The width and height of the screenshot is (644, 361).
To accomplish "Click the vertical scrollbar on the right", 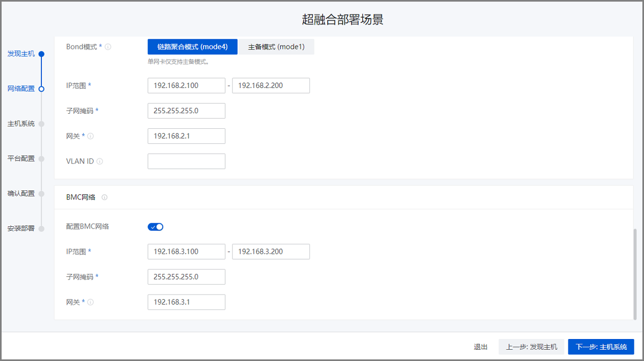I will coord(635,274).
